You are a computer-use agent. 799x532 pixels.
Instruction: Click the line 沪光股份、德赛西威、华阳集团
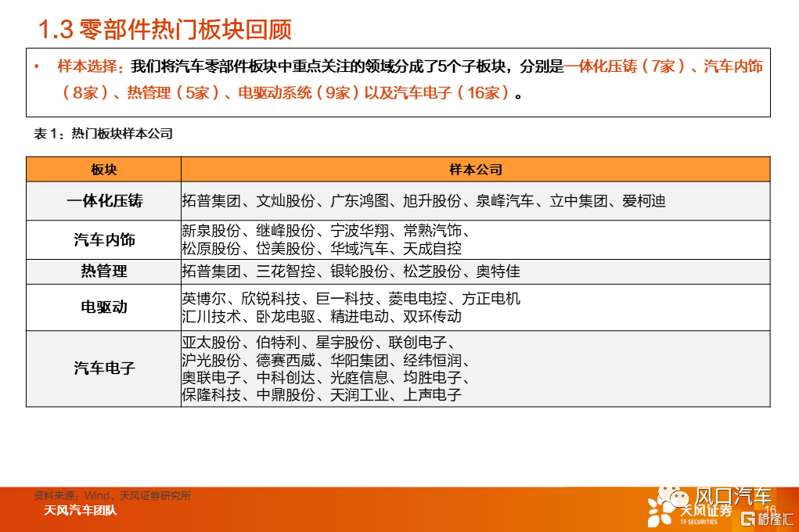[326, 360]
